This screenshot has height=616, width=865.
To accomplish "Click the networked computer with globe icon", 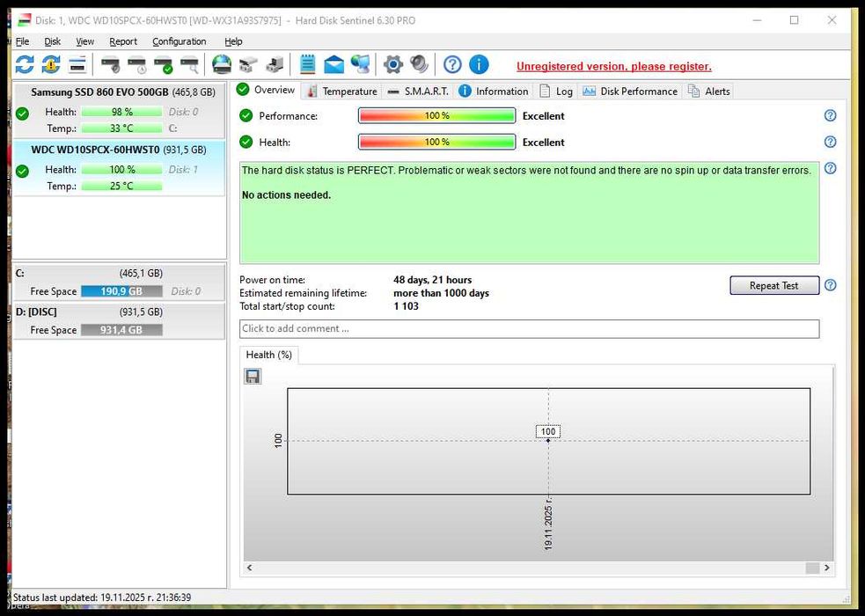I will [360, 65].
